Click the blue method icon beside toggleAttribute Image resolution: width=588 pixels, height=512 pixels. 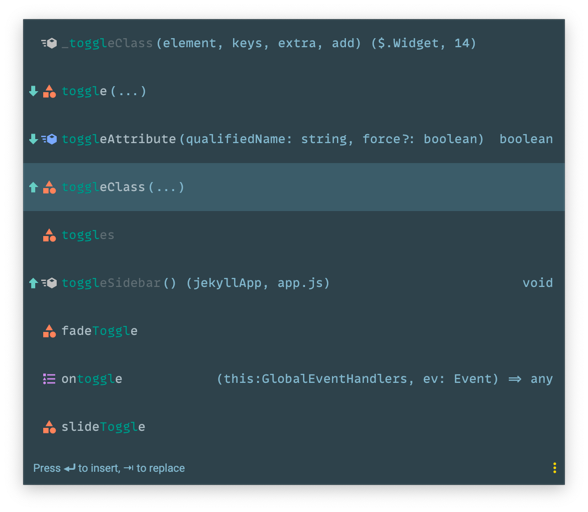[49, 139]
